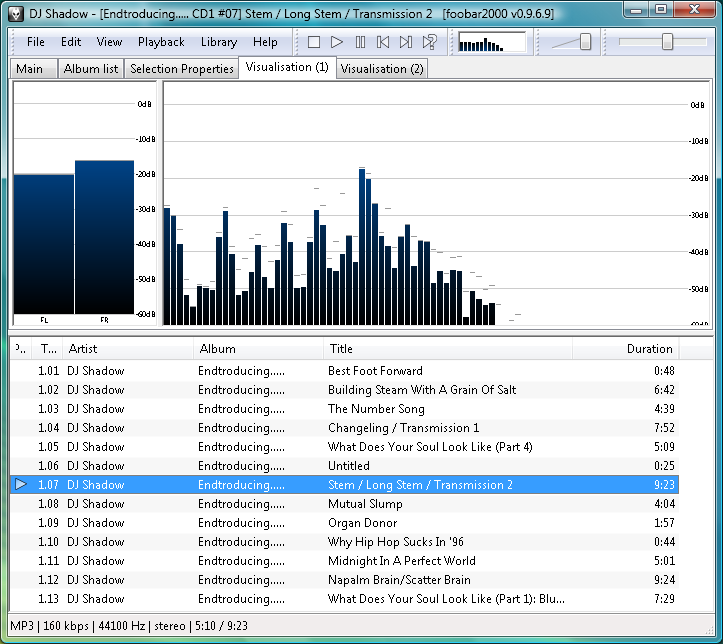Open the View menu
Viewport: 723px width, 644px height.
coord(109,42)
